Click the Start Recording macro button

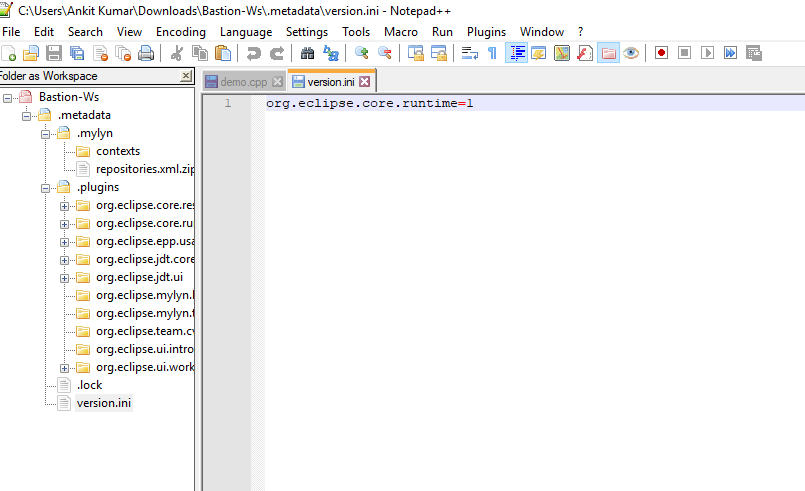(x=661, y=53)
